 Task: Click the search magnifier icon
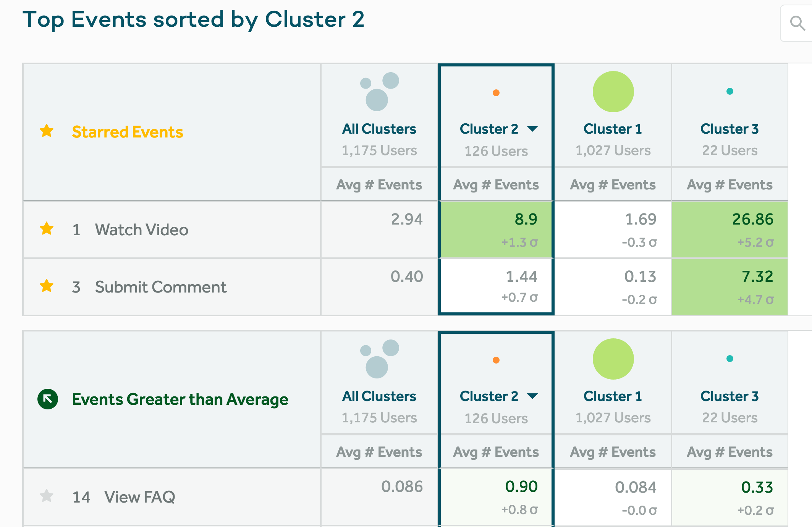[x=797, y=23]
